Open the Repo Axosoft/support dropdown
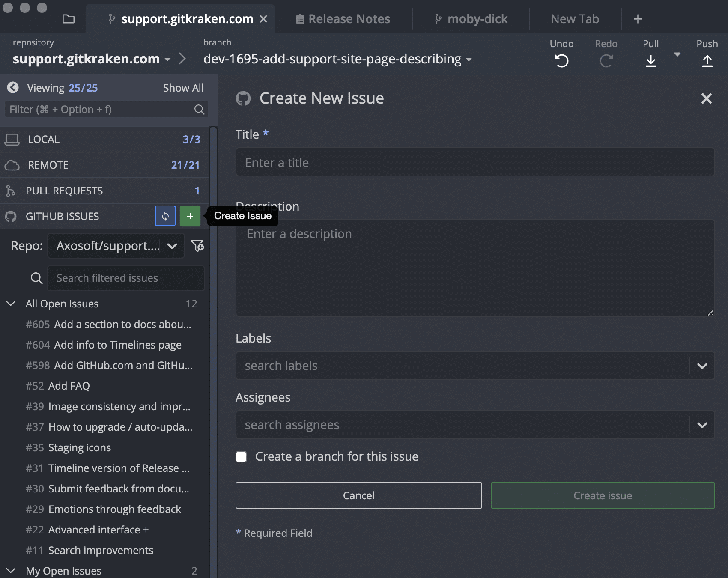Image resolution: width=728 pixels, height=578 pixels. 116,246
